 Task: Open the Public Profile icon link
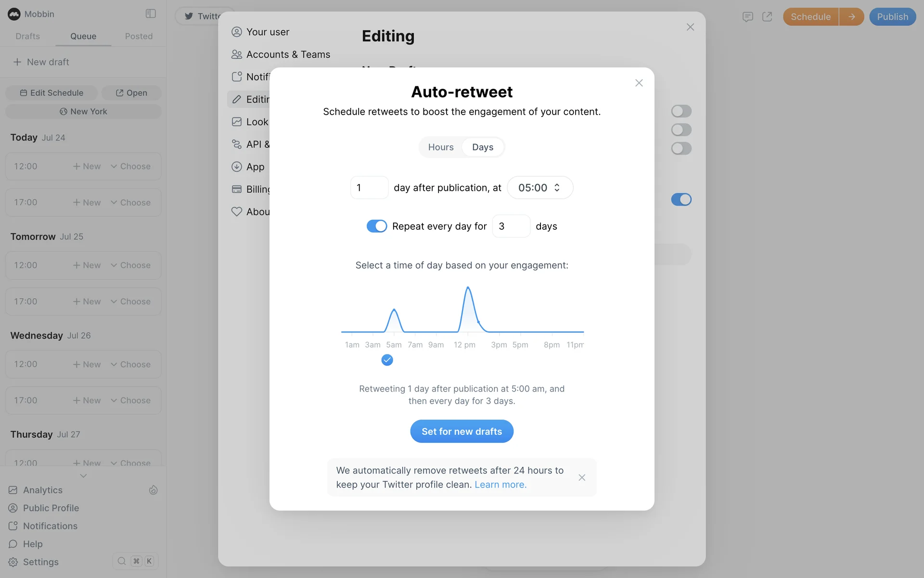[x=13, y=508]
